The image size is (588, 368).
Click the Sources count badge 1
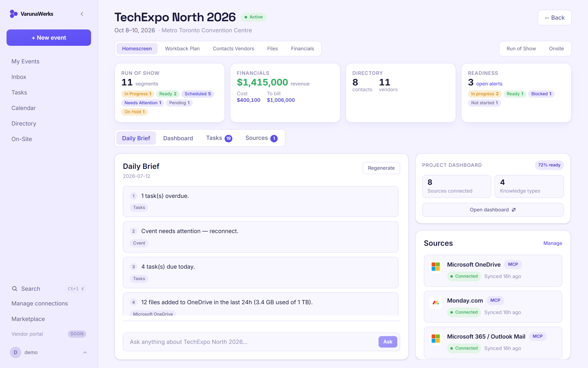(274, 138)
